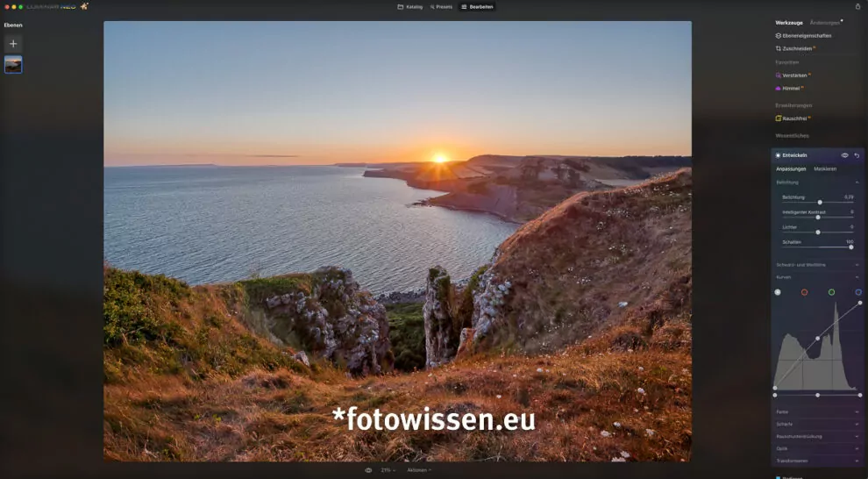Click the Lichter slider
The height and width of the screenshot is (479, 868).
(818, 232)
